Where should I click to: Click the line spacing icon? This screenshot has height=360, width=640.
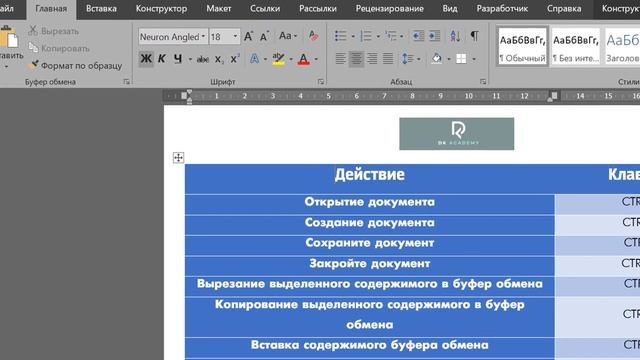pos(407,59)
